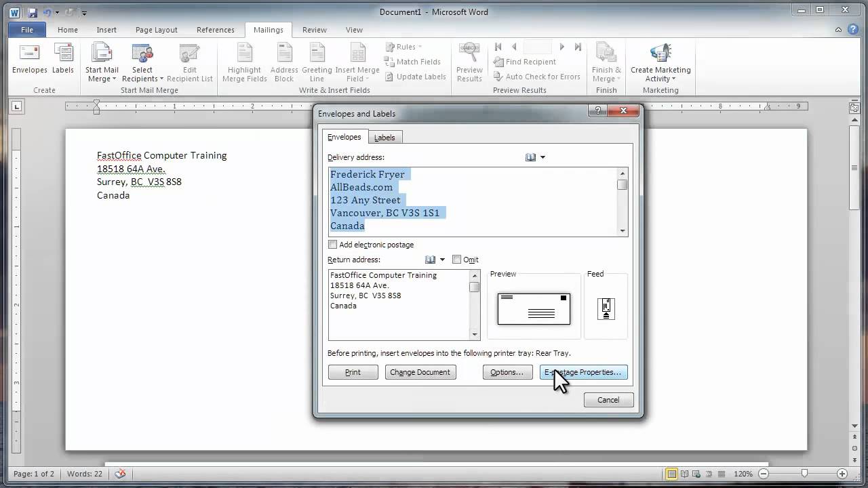Screen dimensions: 868x488
Task: Enable the Add electronic postage checkbox
Action: [333, 245]
